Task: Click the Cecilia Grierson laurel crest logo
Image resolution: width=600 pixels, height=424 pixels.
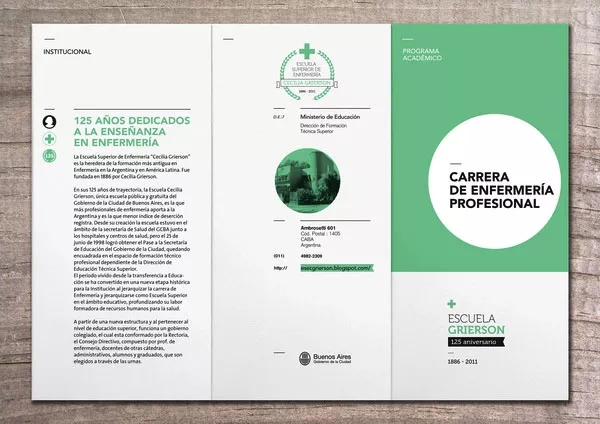Action: [x=307, y=72]
